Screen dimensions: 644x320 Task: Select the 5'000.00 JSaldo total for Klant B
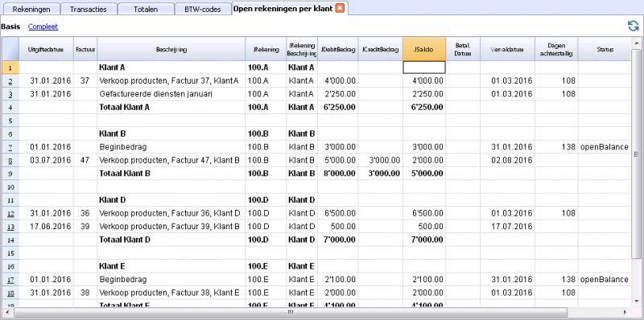[x=424, y=174]
